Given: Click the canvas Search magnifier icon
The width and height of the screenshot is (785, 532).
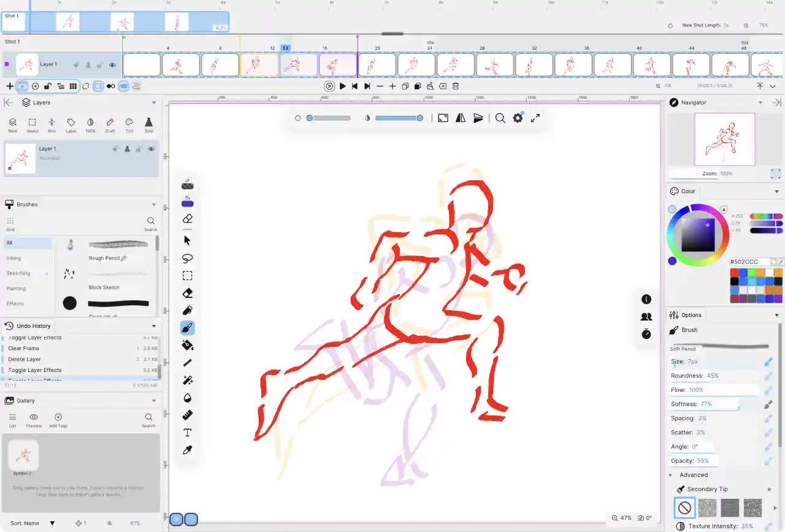Looking at the screenshot, I should (x=500, y=118).
